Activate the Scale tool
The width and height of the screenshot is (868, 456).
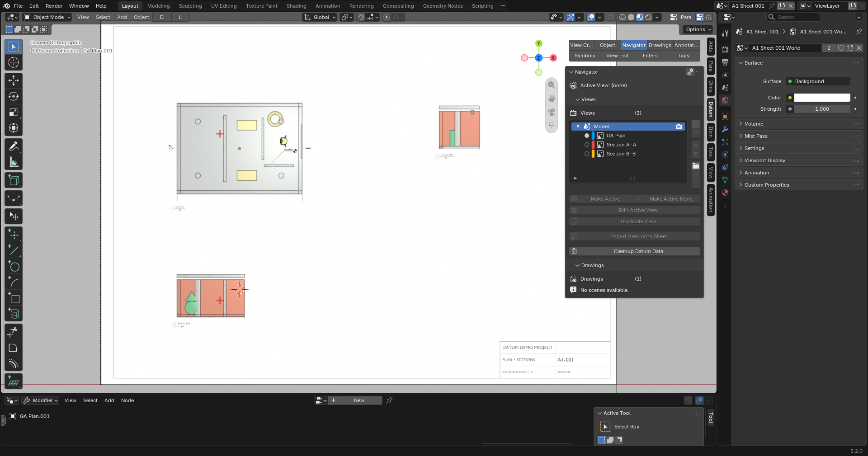14,112
